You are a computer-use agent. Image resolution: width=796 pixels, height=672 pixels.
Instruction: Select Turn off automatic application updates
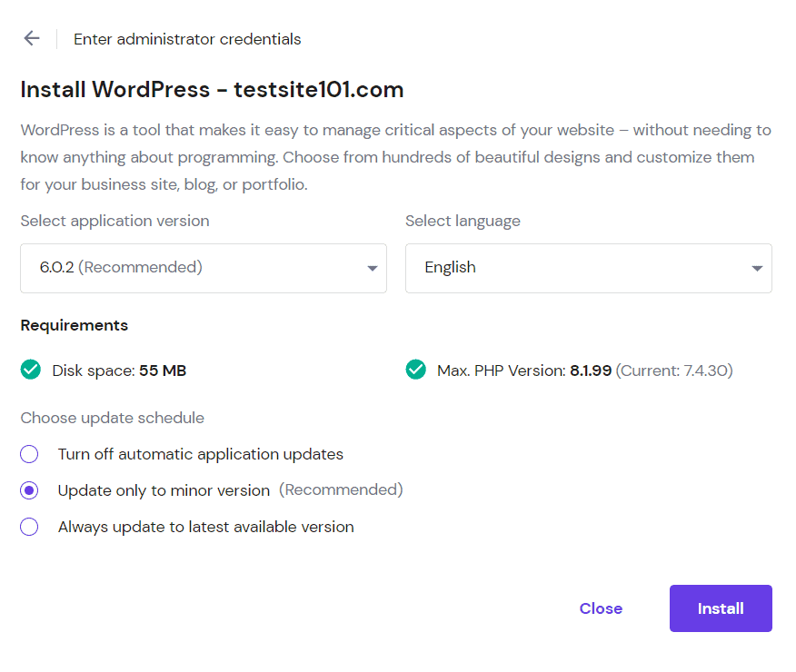[x=28, y=454]
